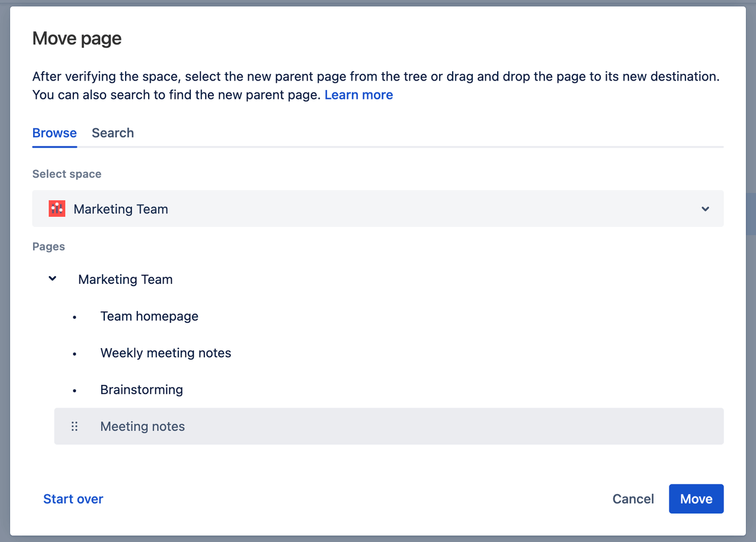Image resolution: width=756 pixels, height=542 pixels.
Task: Choose Brainstorming from the page list
Action: coord(142,390)
